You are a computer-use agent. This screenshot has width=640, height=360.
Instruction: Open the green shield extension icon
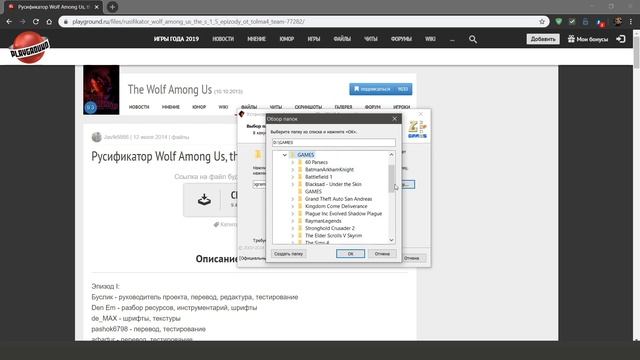click(559, 22)
